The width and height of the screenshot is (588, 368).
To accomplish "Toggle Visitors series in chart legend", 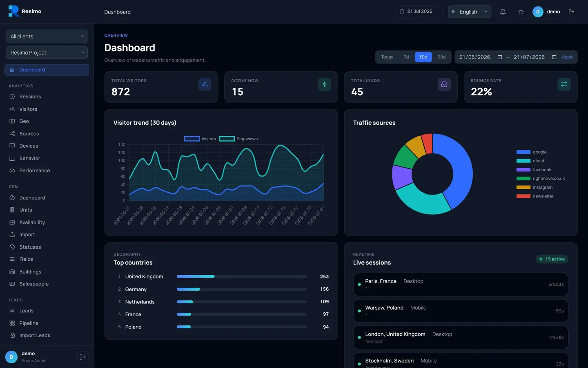I will click(200, 139).
